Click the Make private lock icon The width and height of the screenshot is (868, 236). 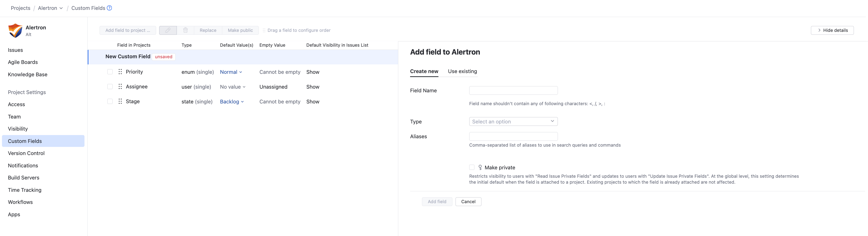[x=480, y=167]
